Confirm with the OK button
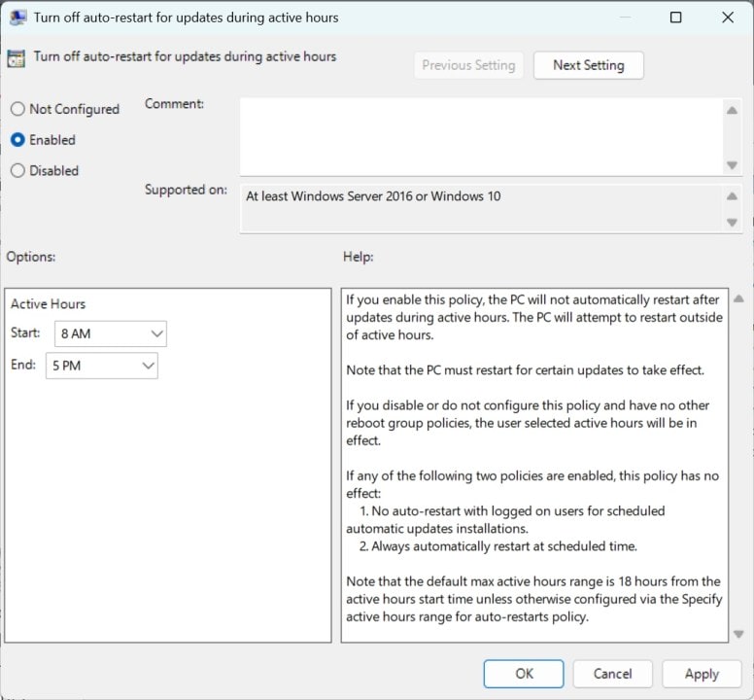Image resolution: width=754 pixels, height=700 pixels. (524, 674)
